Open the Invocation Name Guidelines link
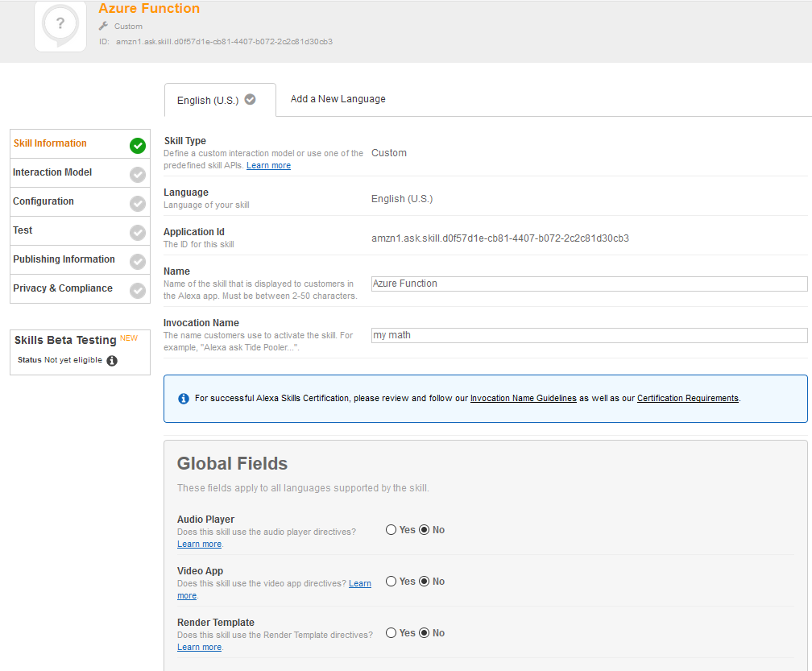The image size is (812, 671). [x=523, y=398]
